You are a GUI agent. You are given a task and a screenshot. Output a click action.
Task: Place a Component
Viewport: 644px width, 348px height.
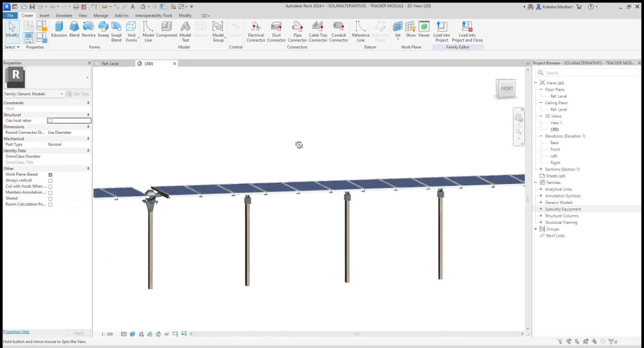166,30
